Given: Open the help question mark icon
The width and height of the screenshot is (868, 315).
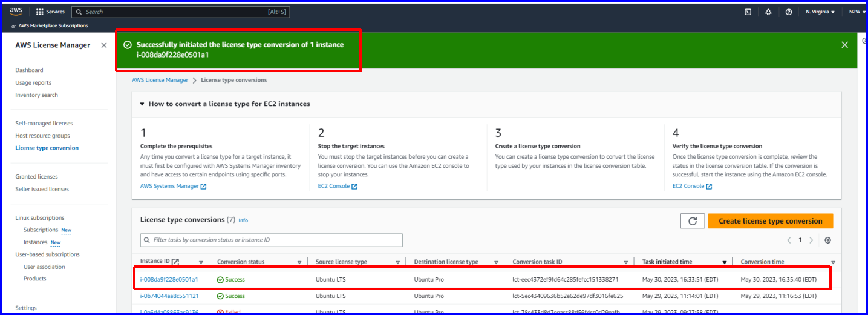Looking at the screenshot, I should point(789,12).
